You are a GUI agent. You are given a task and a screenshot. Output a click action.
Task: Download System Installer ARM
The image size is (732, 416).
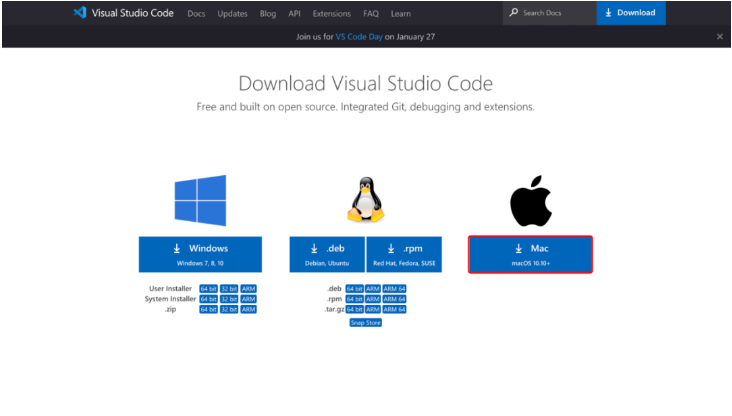click(x=248, y=299)
